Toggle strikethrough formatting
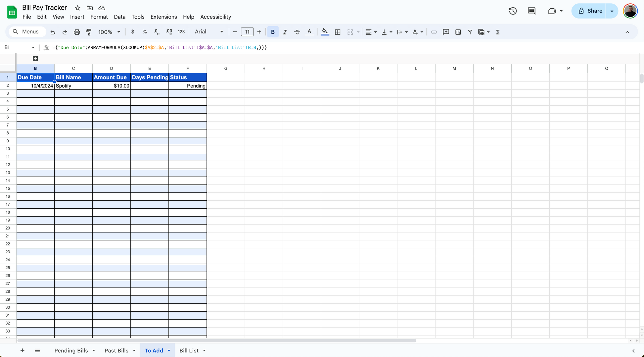 297,32
